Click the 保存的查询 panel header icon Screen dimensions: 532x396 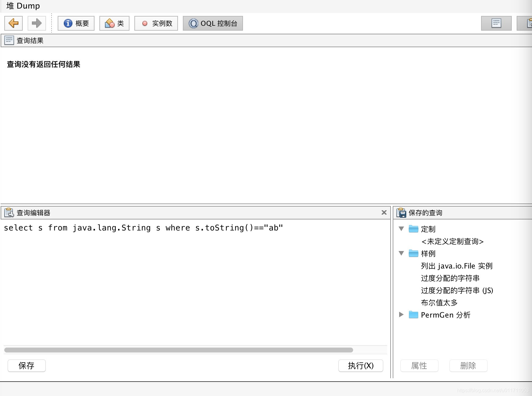click(401, 213)
